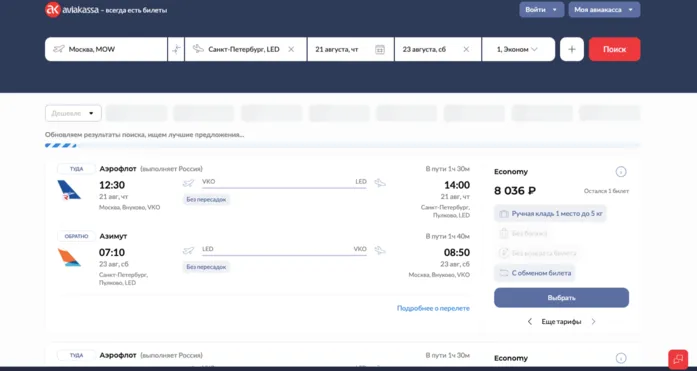This screenshot has height=371, width=697.
Task: Click the ТУДА tag on first flight
Action: click(76, 169)
